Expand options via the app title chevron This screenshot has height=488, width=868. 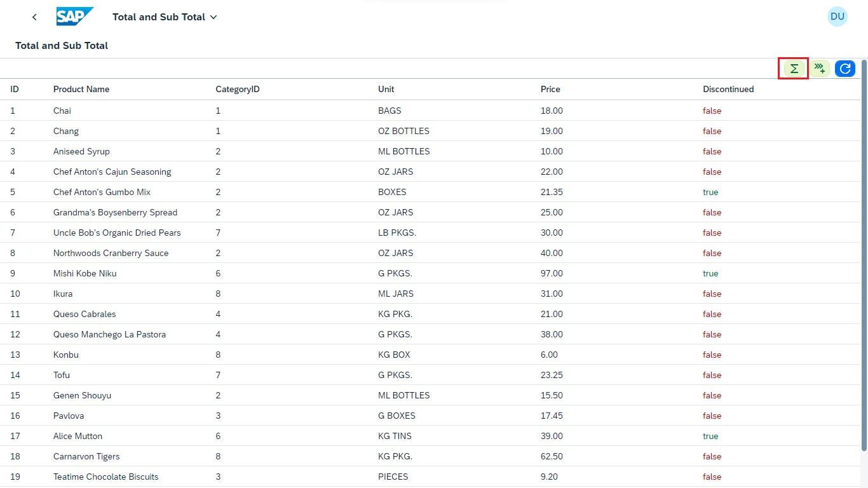point(213,17)
